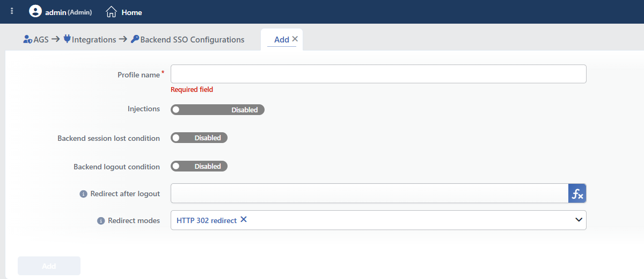Focus the Profile name input field
This screenshot has height=279, width=644.
(378, 74)
